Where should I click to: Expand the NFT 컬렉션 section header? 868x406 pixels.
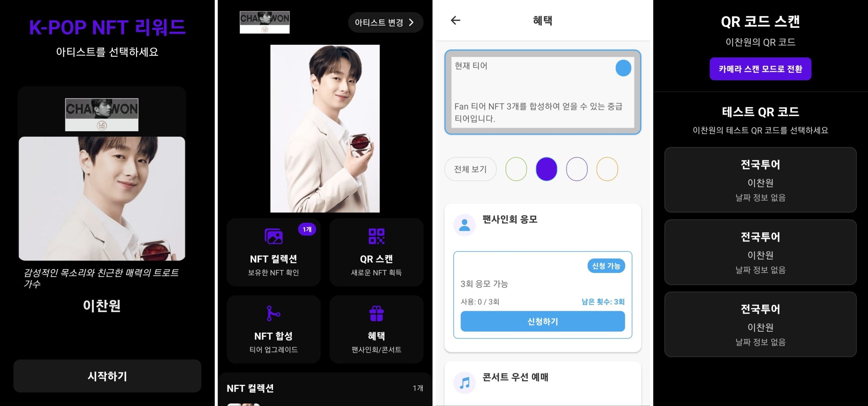coord(325,388)
